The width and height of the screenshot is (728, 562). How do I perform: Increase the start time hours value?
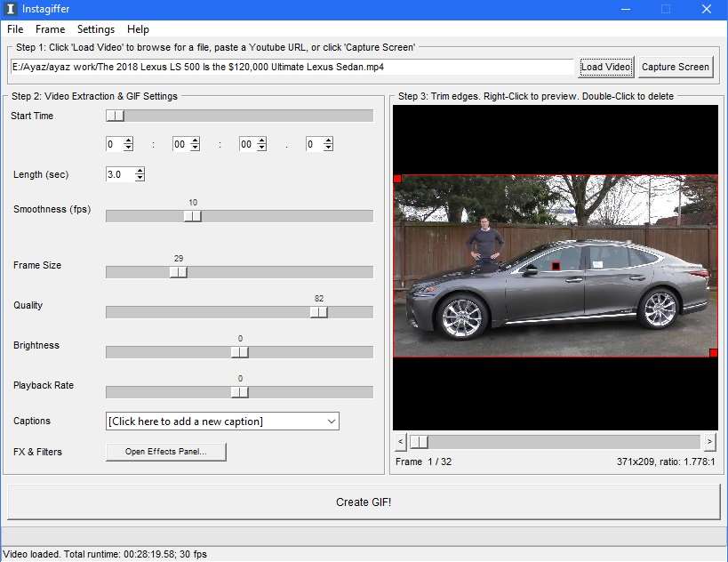pyautogui.click(x=129, y=140)
